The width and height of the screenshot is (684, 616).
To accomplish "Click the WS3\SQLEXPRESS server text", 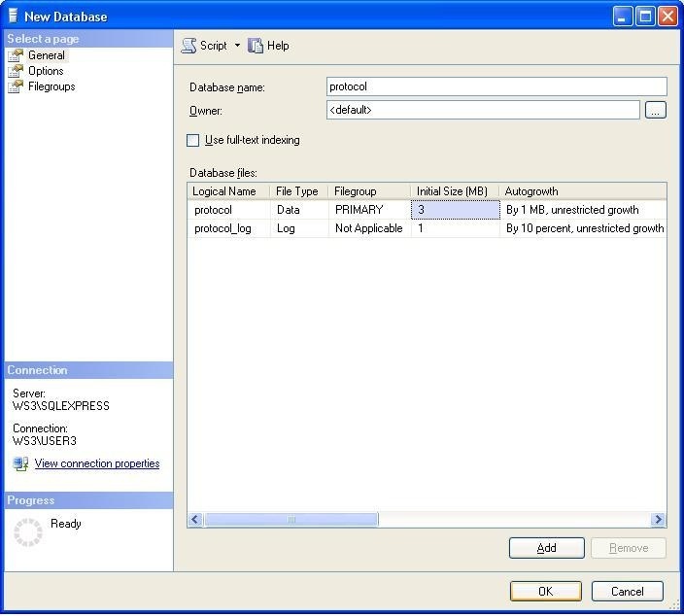I will click(60, 406).
